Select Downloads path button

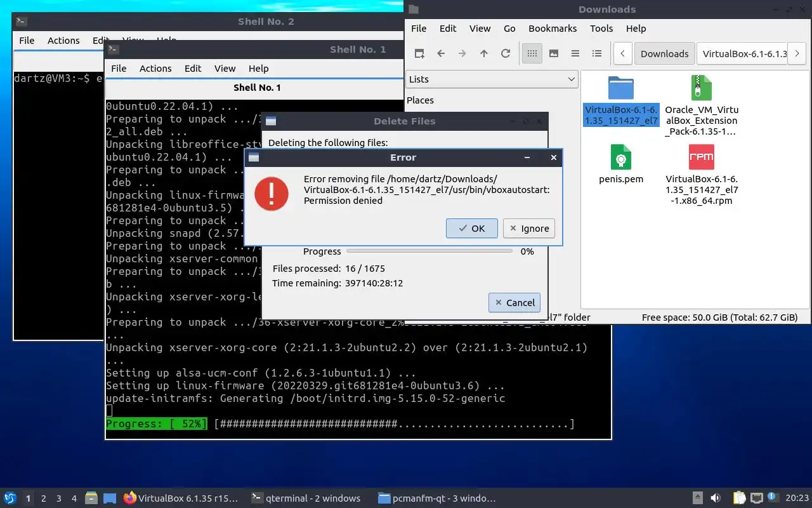tap(664, 54)
